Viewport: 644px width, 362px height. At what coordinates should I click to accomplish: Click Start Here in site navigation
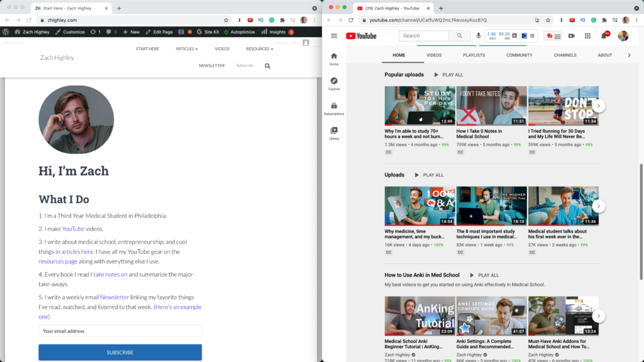(147, 49)
